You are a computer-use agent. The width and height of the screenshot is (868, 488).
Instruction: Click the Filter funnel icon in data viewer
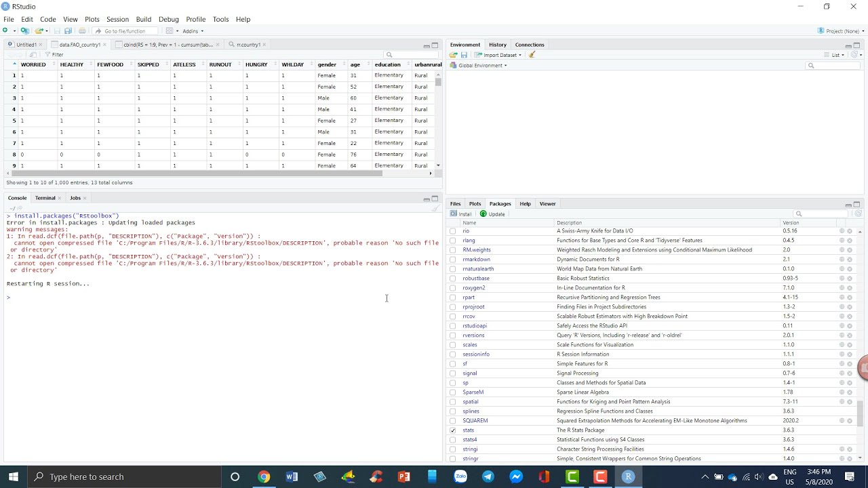tap(46, 55)
